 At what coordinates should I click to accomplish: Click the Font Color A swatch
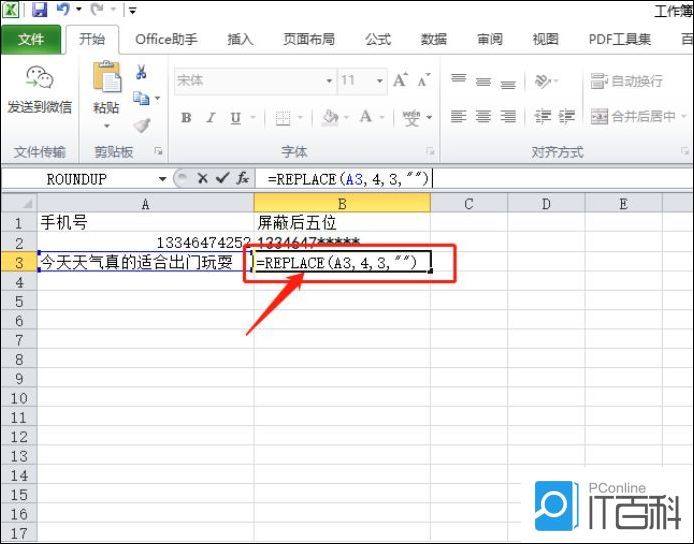coord(366,117)
